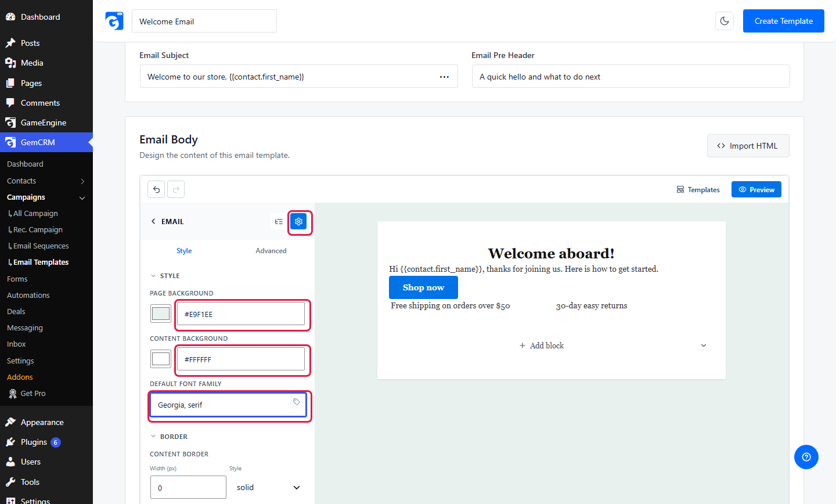Click the Plugins icon in sidebar
Screen dimensions: 836x504
pyautogui.click(x=10, y=442)
